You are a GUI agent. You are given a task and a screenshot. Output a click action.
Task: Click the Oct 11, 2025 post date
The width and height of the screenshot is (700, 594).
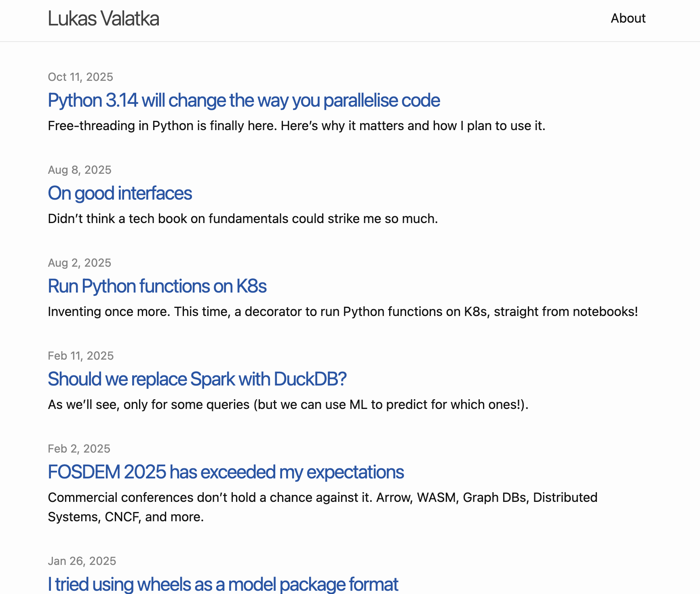point(80,77)
